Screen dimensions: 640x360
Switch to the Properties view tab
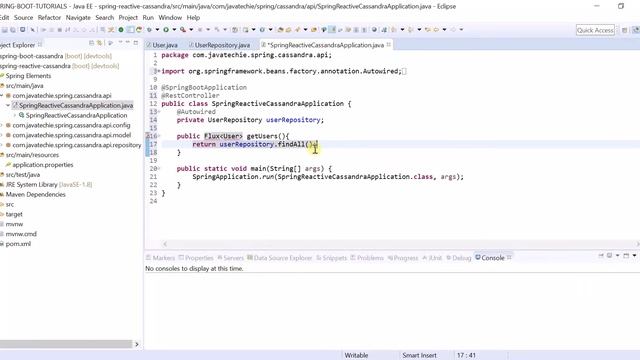coord(196,258)
